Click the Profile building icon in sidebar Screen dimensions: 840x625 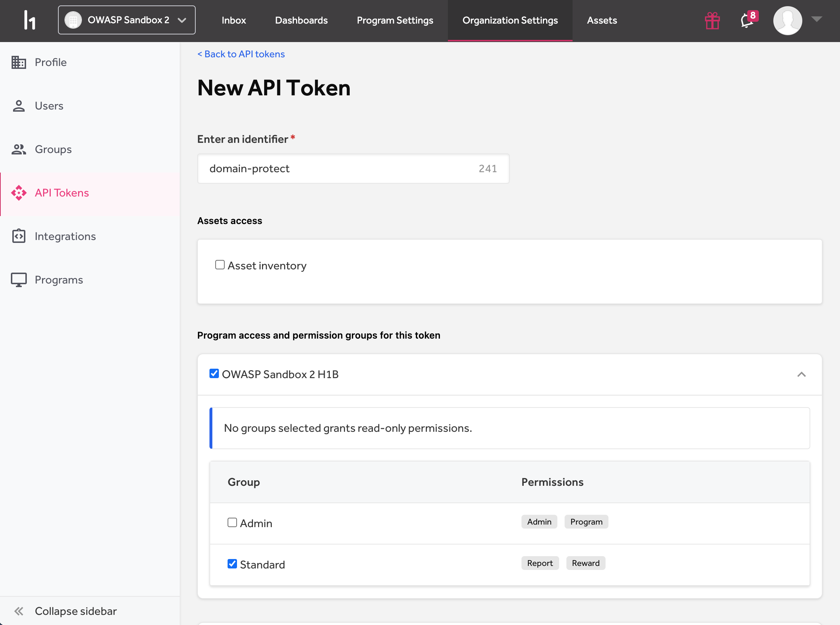(x=18, y=62)
